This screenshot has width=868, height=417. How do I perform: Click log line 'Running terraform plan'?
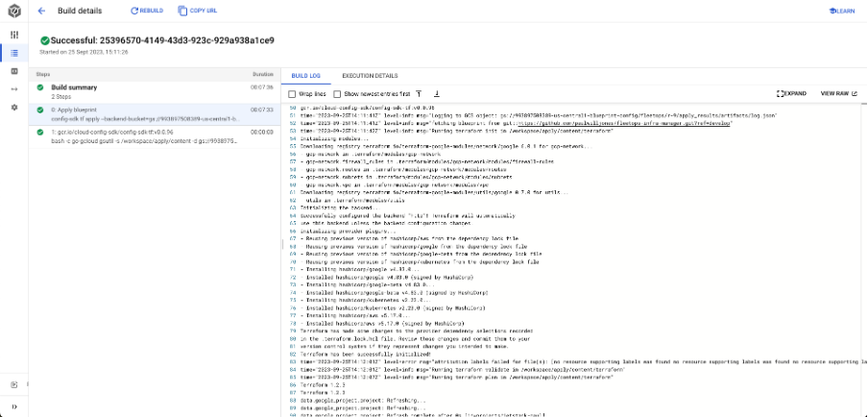(456, 377)
